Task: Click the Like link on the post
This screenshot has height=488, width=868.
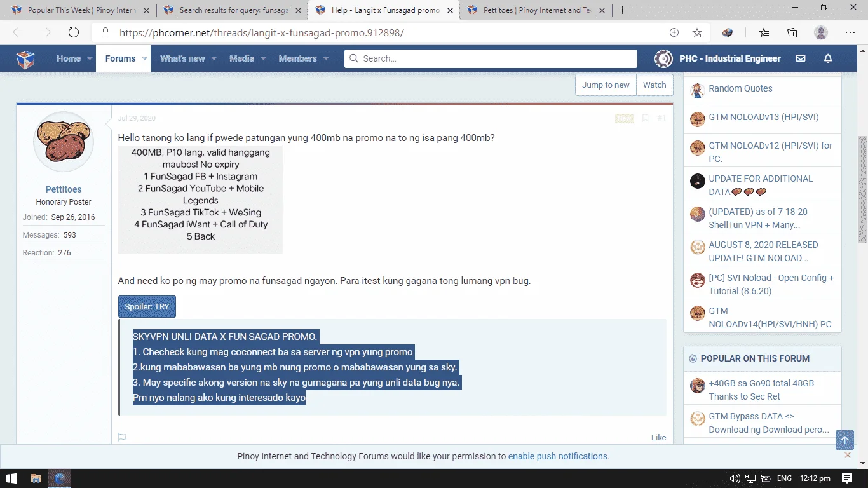Action: pos(658,437)
